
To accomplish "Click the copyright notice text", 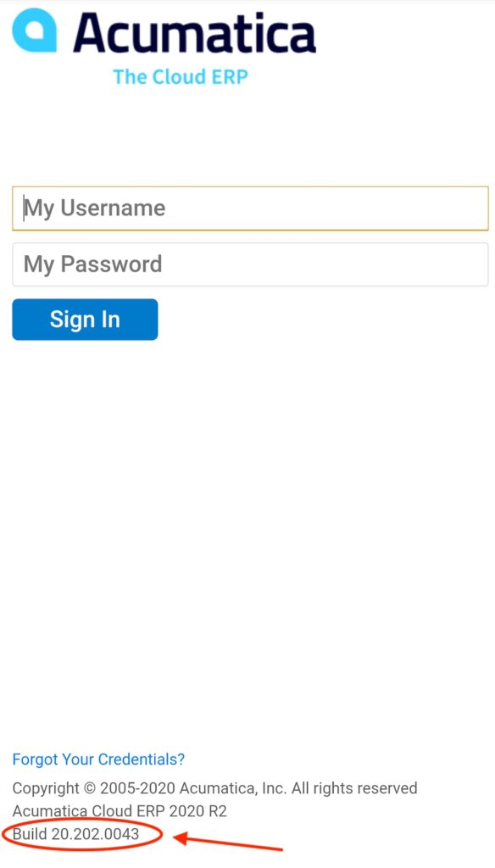I will (x=214, y=787).
